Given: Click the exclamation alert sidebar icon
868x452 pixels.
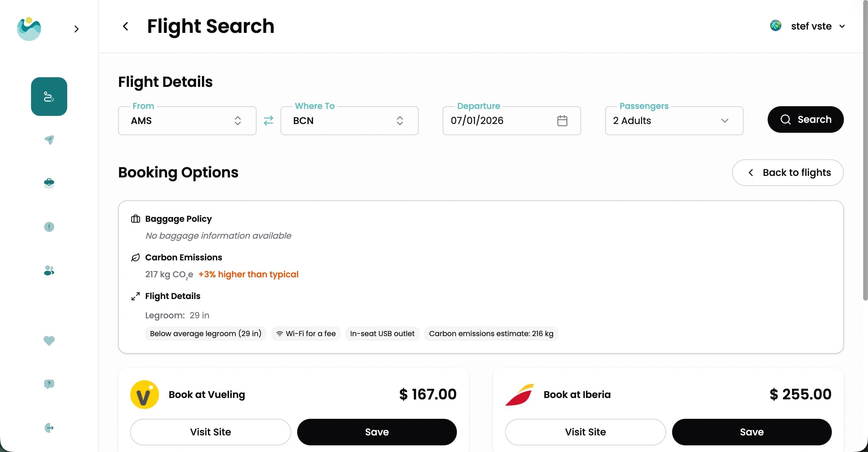Looking at the screenshot, I should [49, 227].
